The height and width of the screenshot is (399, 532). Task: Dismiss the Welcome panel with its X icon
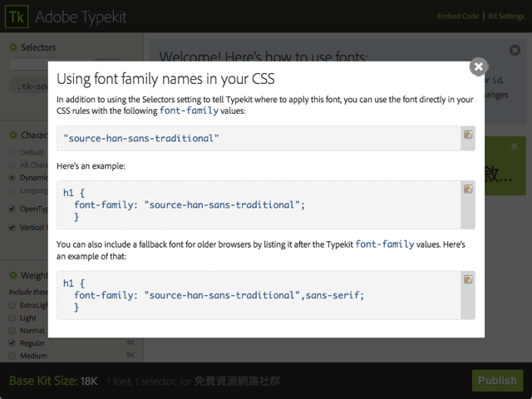click(x=515, y=51)
